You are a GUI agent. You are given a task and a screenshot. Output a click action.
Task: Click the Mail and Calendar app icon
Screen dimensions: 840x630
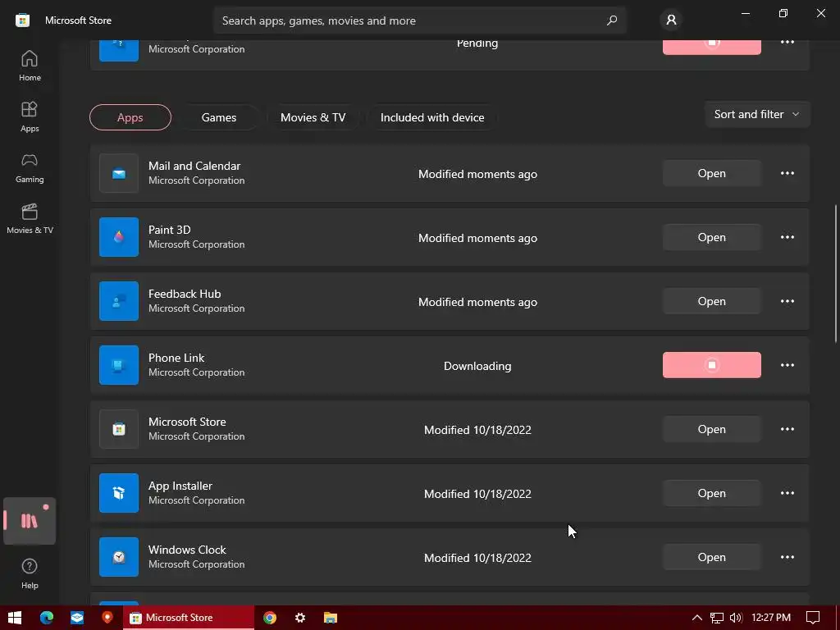[x=119, y=173]
